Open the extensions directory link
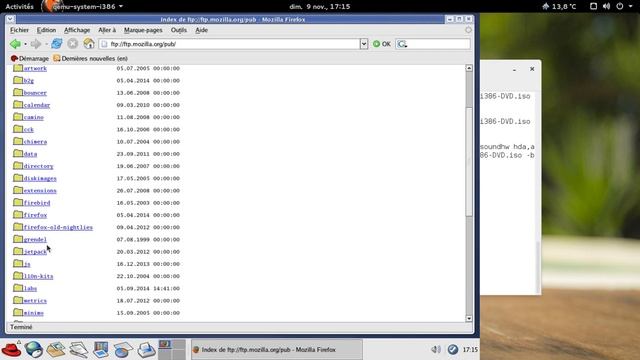The height and width of the screenshot is (360, 640). 40,191
